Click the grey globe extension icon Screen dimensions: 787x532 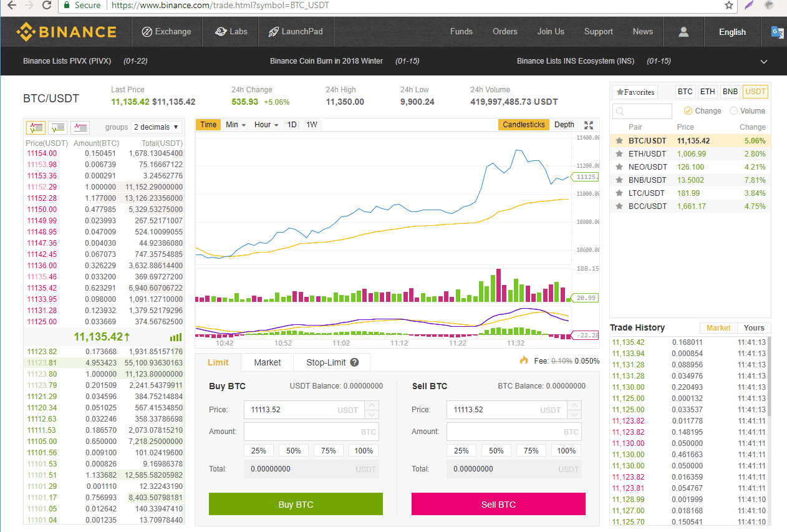(x=769, y=5)
